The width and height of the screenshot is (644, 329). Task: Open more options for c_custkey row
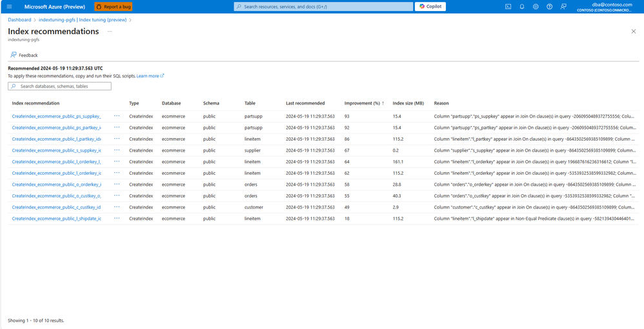click(x=117, y=207)
